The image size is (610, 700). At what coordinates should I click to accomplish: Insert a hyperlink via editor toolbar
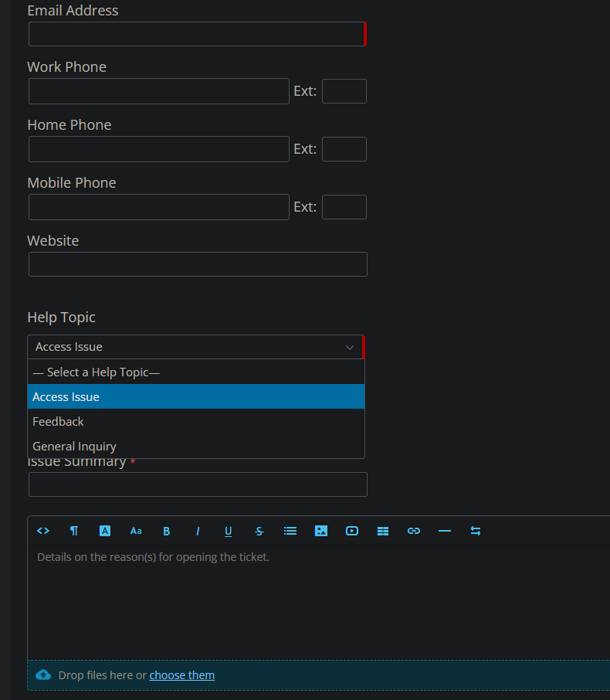pyautogui.click(x=414, y=531)
